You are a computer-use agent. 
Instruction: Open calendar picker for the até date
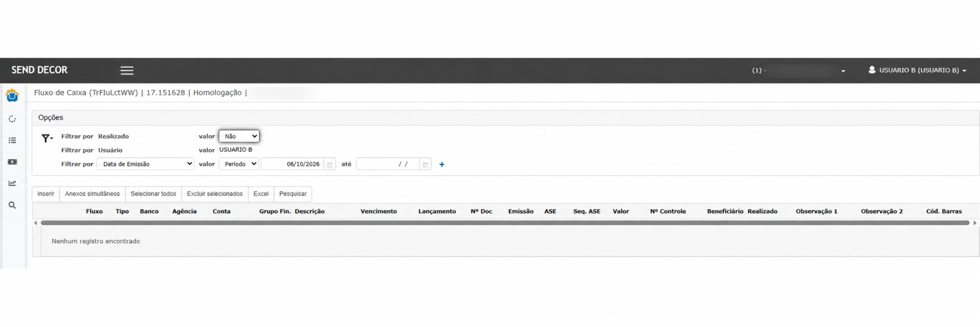click(425, 165)
